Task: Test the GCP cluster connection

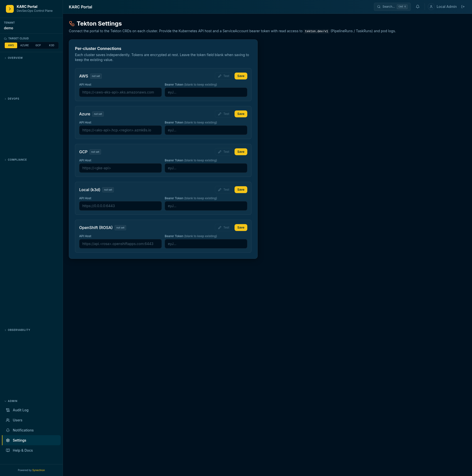Action: 223,152
